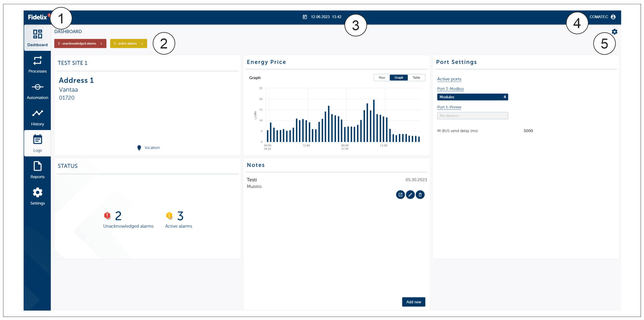
Task: Click the M-BUS send delay (ms) label
Action: click(457, 131)
